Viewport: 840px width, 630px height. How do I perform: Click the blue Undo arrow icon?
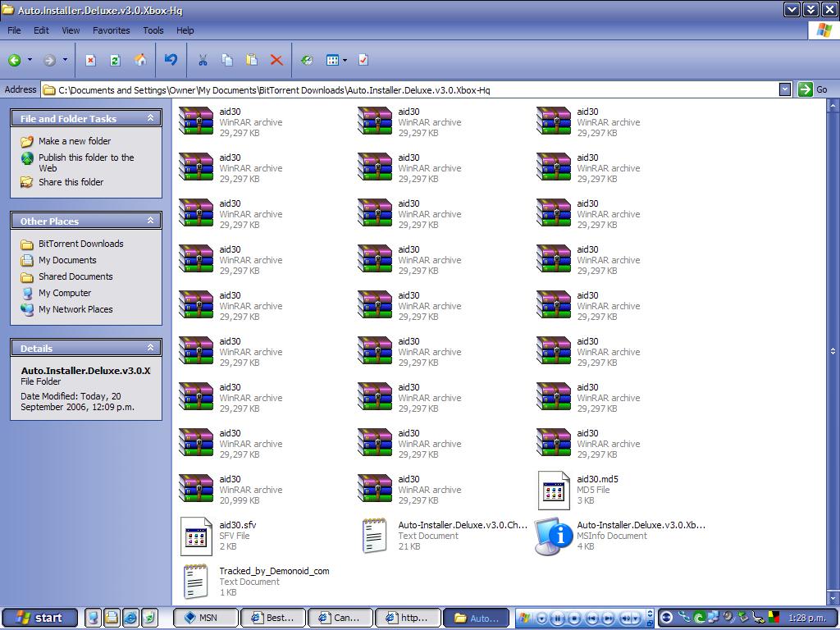tap(171, 59)
